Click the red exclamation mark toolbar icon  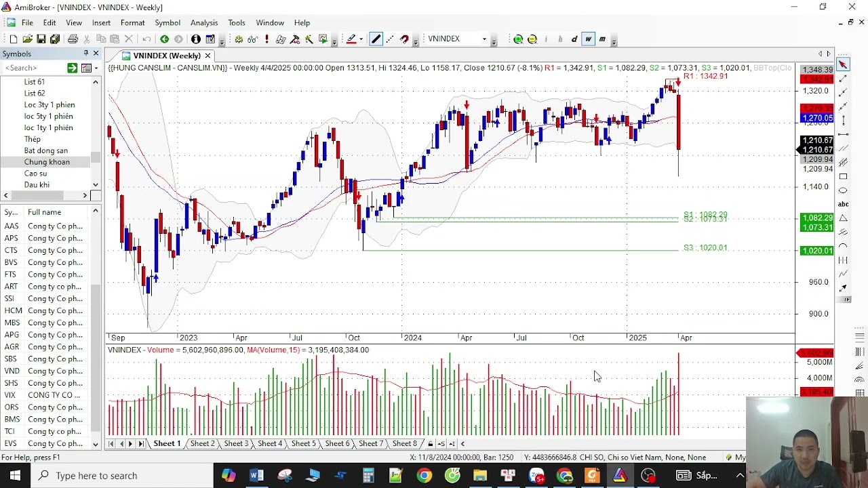(267, 39)
